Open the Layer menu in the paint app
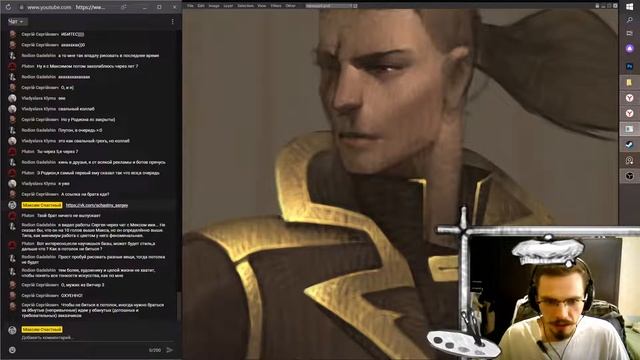Viewport: 640px width, 360px height. coord(228,6)
